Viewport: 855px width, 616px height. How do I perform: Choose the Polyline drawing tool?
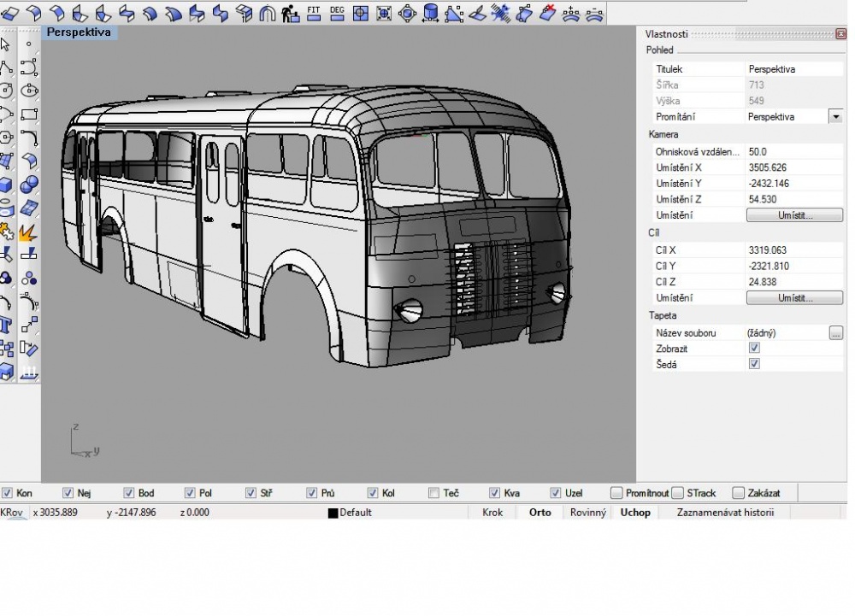(6, 67)
